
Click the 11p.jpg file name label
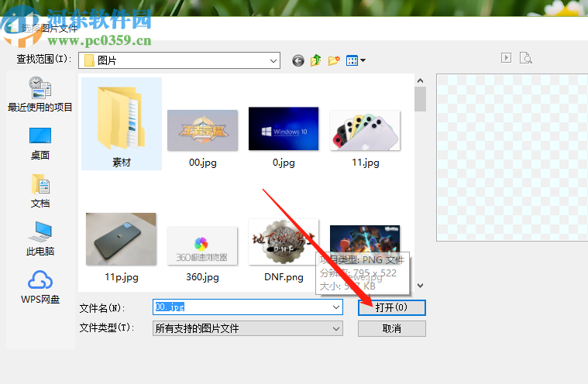122,277
